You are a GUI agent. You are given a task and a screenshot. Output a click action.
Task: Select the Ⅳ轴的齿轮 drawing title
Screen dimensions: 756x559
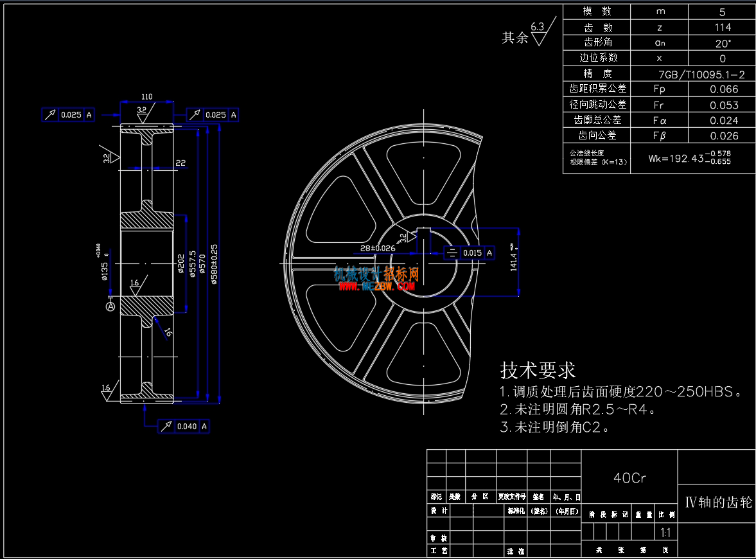click(x=718, y=502)
